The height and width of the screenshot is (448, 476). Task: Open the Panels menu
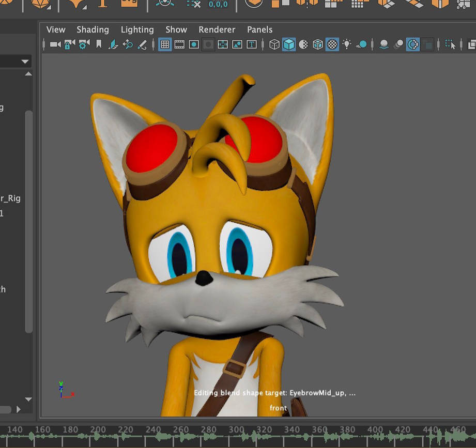(259, 29)
